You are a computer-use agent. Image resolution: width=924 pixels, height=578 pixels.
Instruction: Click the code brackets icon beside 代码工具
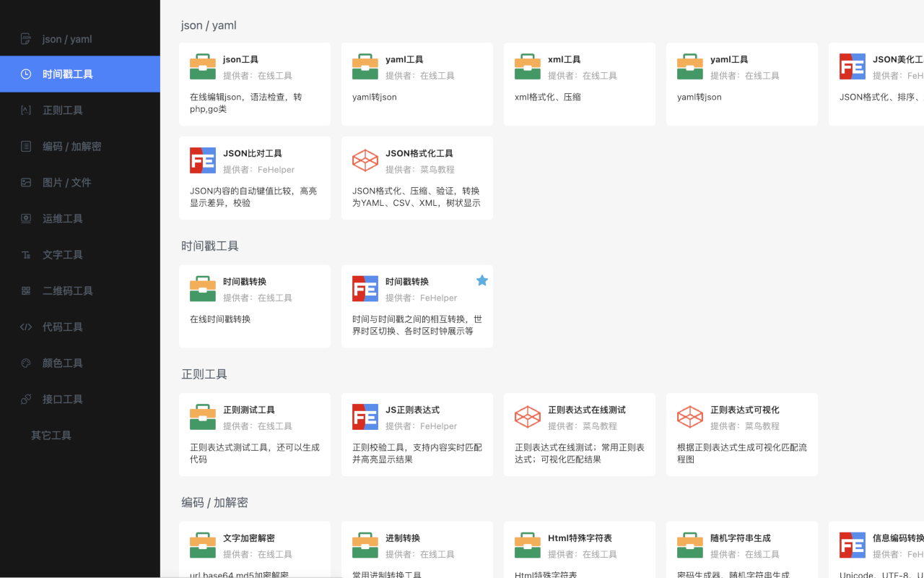(x=26, y=327)
